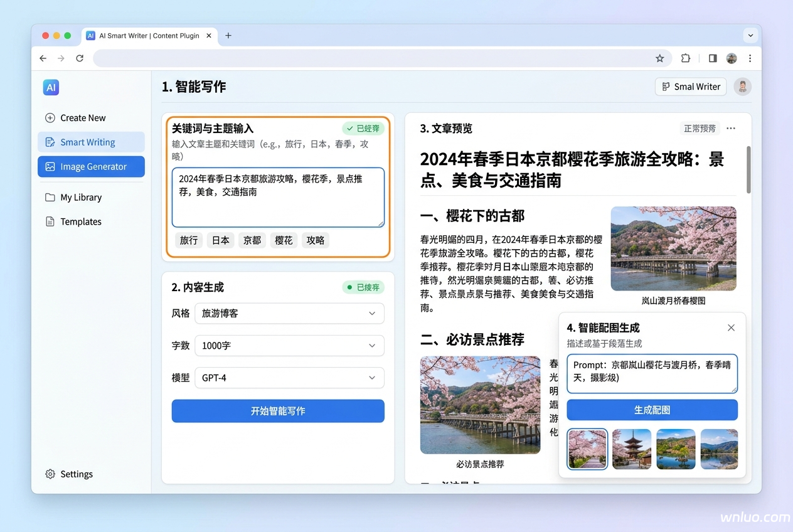Toggle the 樱花 keyword tag
The image size is (793, 532).
[284, 240]
